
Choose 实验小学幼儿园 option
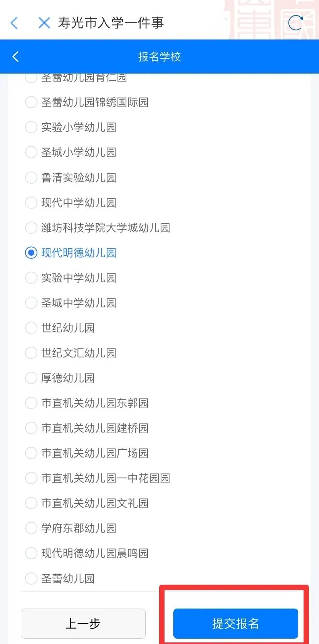tap(31, 127)
